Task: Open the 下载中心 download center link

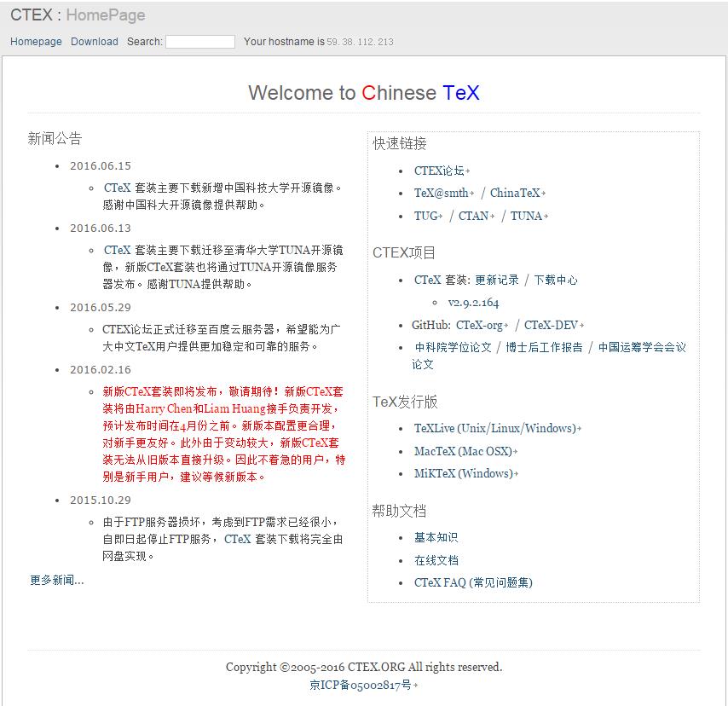Action: [x=556, y=280]
